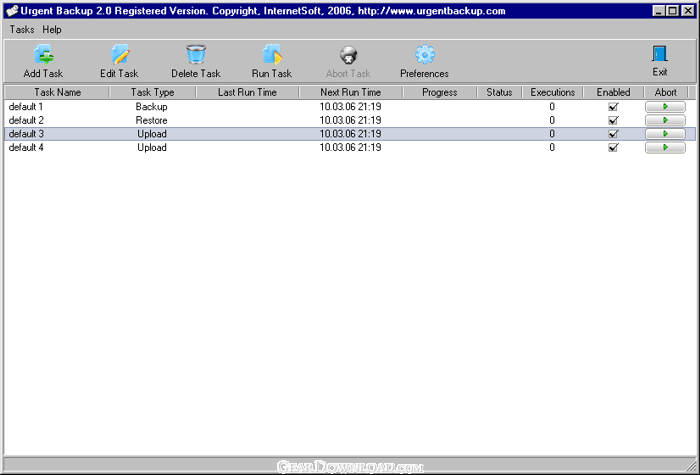The width and height of the screenshot is (700, 475).
Task: Click executions count for default 1
Action: [x=552, y=107]
